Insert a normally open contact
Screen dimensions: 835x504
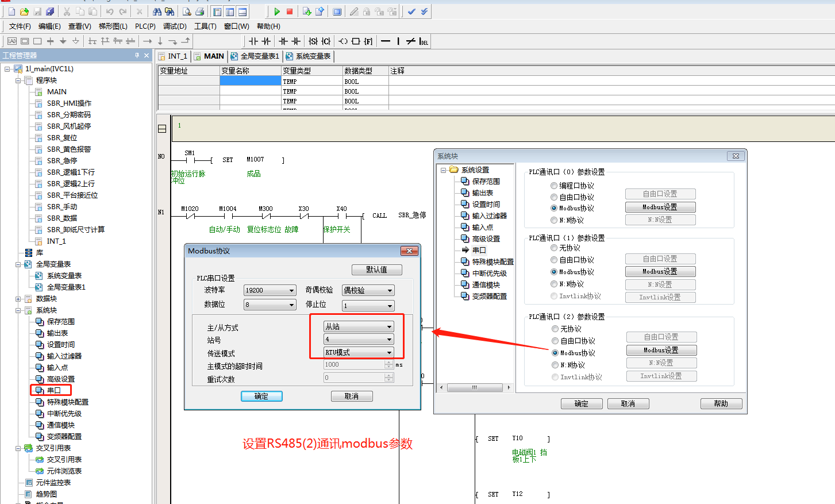pos(253,41)
